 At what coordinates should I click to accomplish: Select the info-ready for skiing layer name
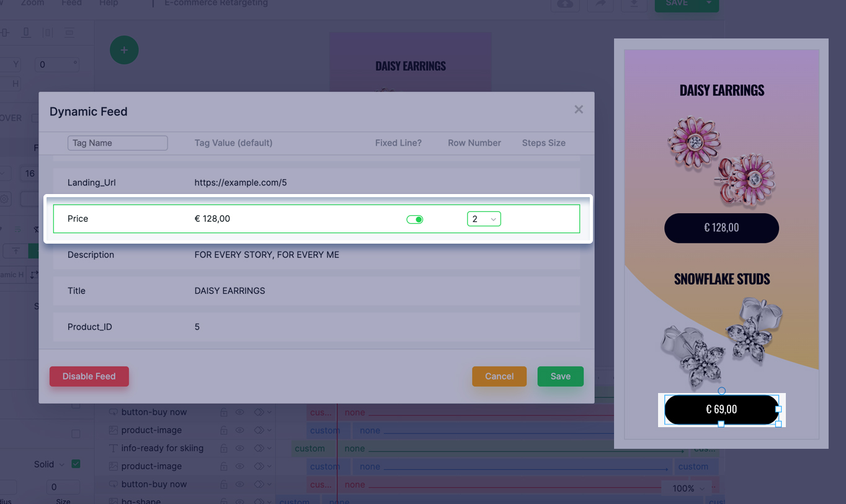pos(163,448)
